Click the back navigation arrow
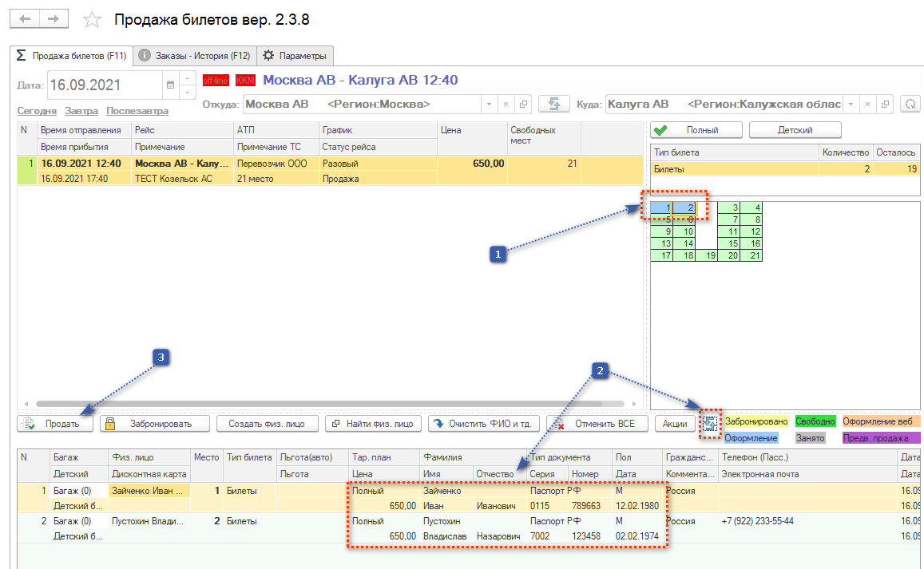 point(25,19)
